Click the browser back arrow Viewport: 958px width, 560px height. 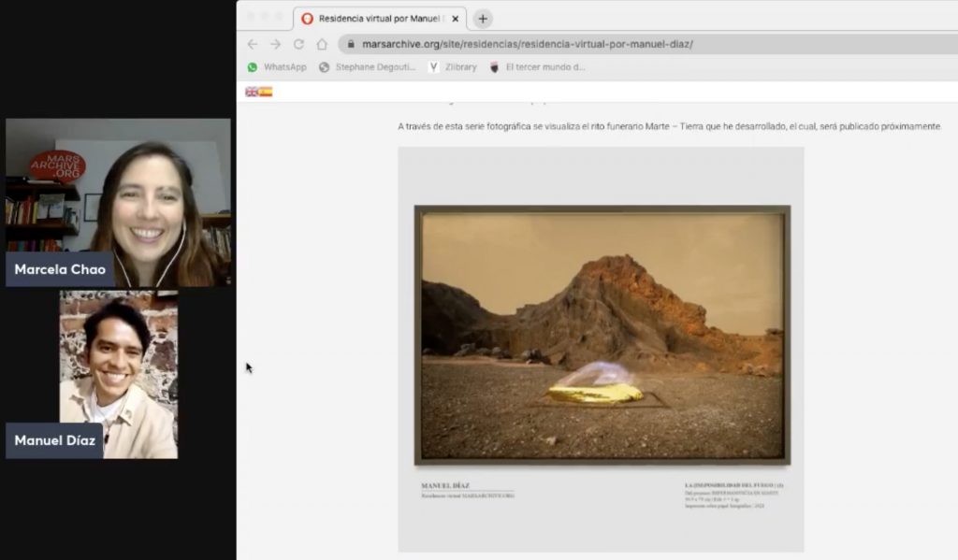coord(253,44)
